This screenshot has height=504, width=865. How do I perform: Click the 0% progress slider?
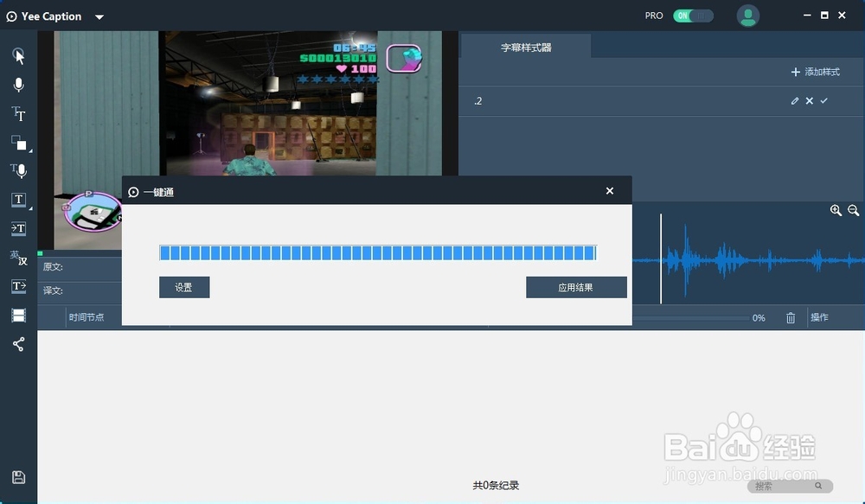pos(692,318)
